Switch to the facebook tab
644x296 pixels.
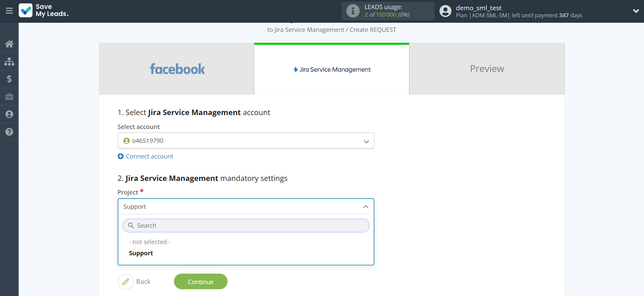(x=177, y=69)
